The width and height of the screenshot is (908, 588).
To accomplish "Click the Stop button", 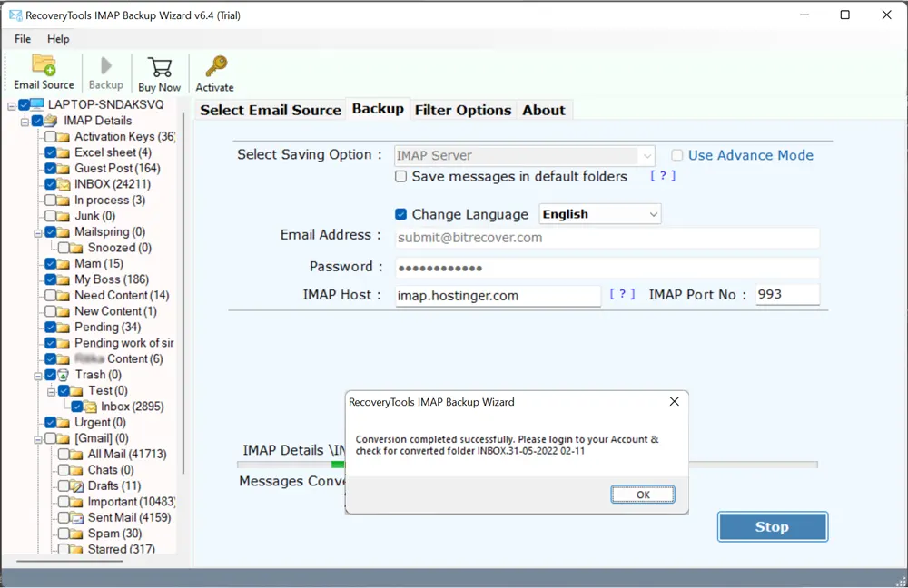I will (x=772, y=526).
